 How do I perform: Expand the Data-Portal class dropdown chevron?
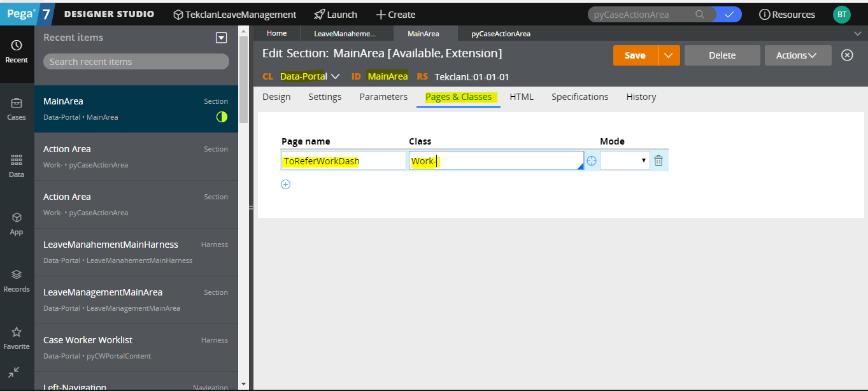pyautogui.click(x=336, y=76)
